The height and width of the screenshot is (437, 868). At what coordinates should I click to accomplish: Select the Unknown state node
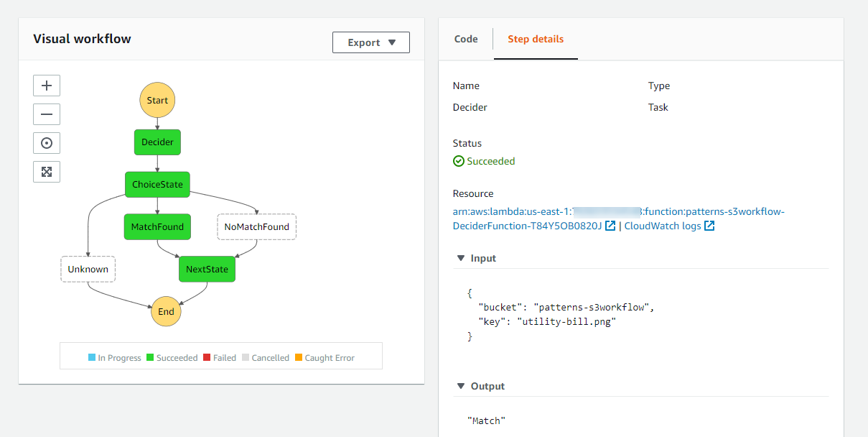[88, 269]
